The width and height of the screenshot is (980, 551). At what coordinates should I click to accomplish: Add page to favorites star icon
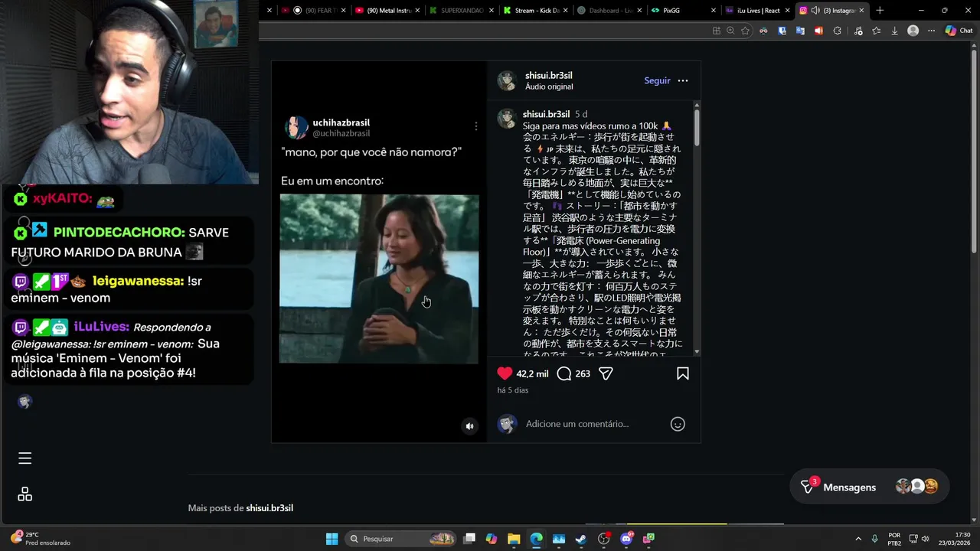click(x=745, y=31)
